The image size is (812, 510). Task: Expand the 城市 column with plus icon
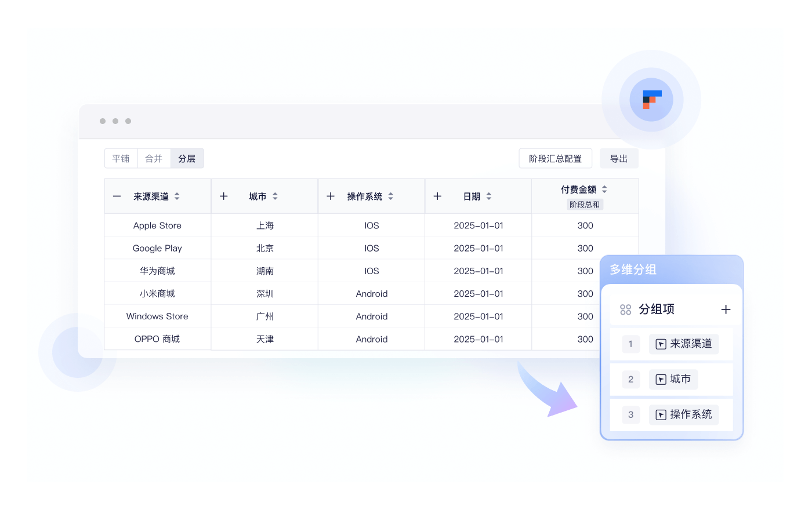[x=224, y=196]
